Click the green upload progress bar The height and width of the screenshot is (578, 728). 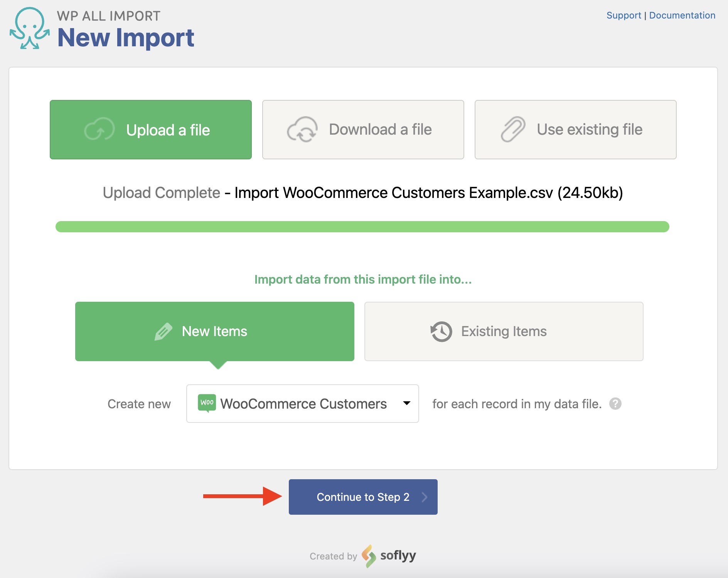pyautogui.click(x=362, y=226)
